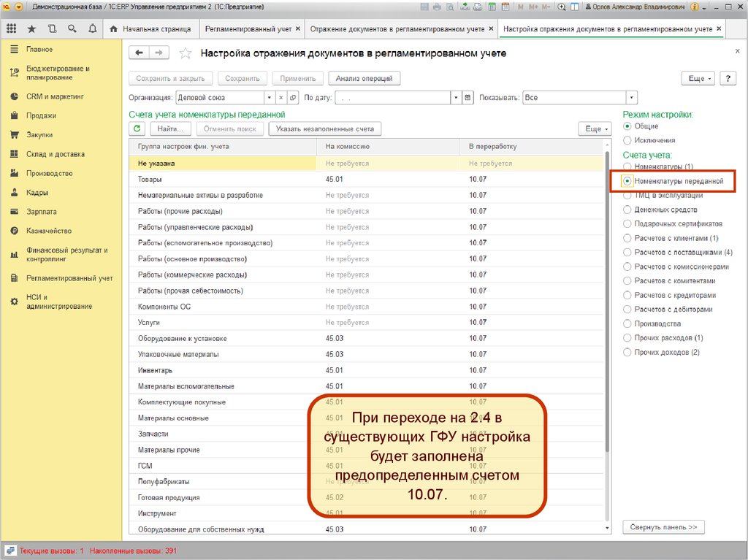Select the Денежных средств accounts option

[x=627, y=210]
